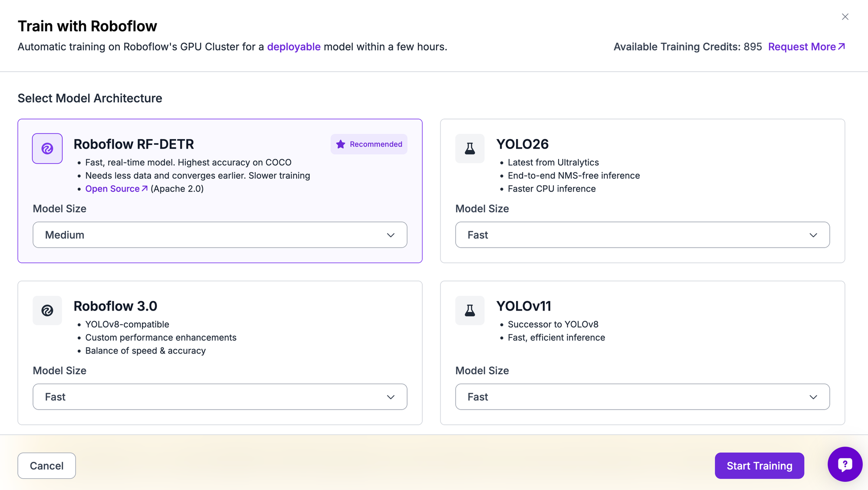Open Roboflow 3.0 model size dropdown

(x=220, y=397)
